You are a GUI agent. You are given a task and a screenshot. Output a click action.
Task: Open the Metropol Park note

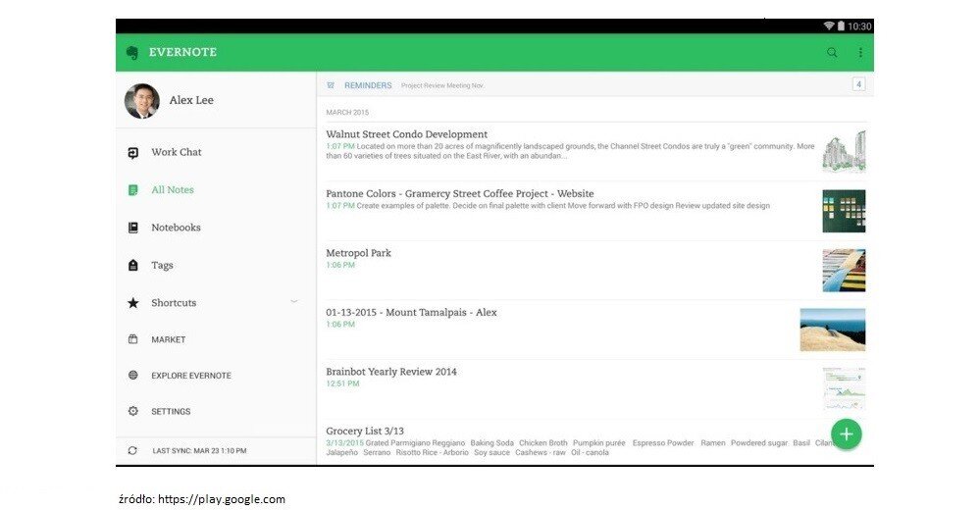click(x=358, y=253)
